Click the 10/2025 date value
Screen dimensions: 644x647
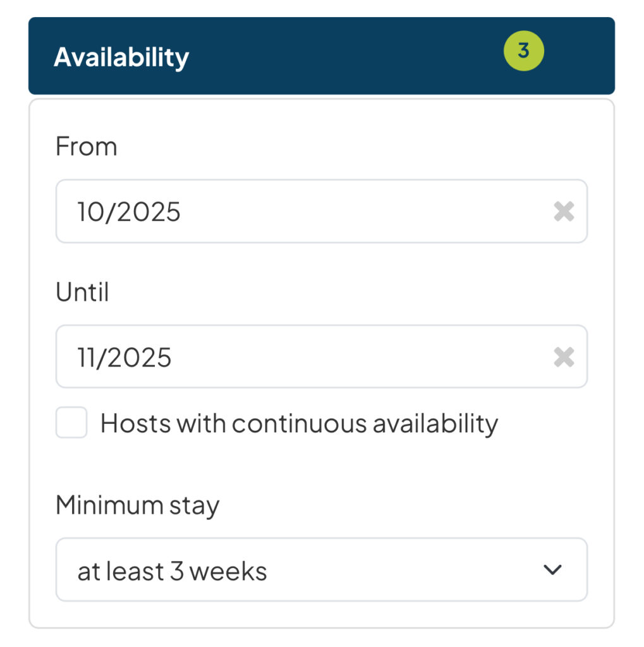pyautogui.click(x=129, y=212)
